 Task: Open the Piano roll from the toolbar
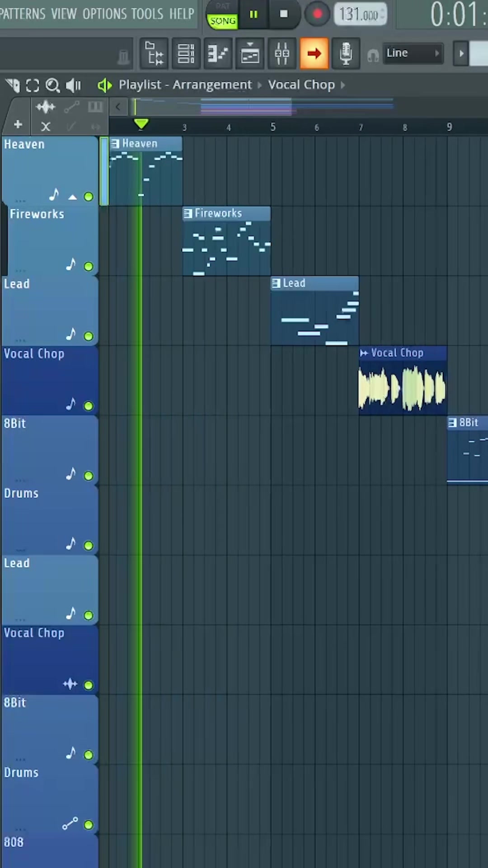(x=218, y=54)
